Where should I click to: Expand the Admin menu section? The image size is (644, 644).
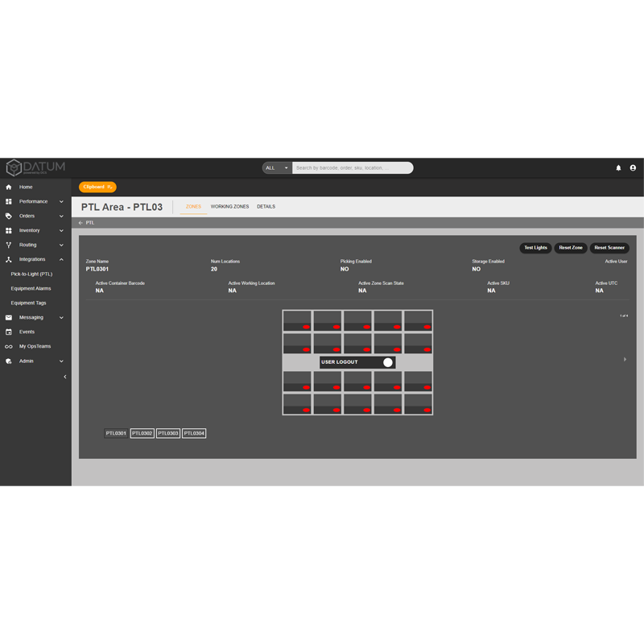(62, 361)
